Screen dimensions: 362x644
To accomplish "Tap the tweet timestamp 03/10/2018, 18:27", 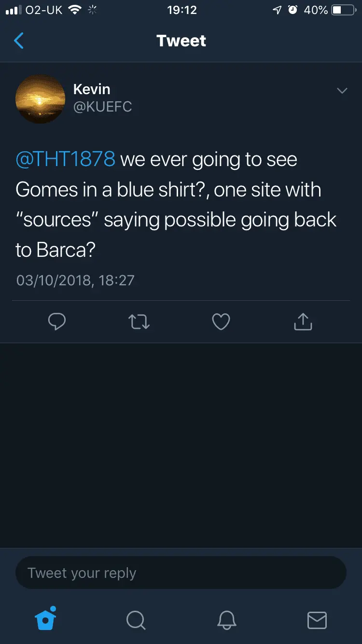I will click(x=75, y=280).
